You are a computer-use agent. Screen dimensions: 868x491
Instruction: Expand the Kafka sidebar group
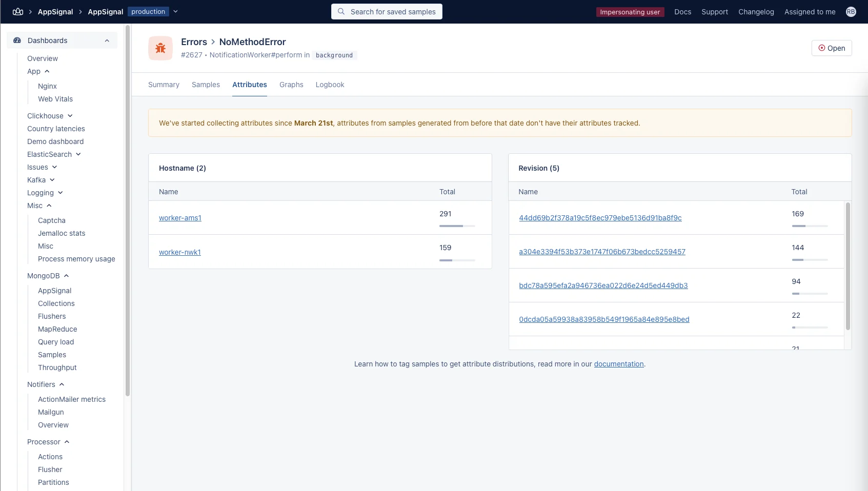(52, 180)
